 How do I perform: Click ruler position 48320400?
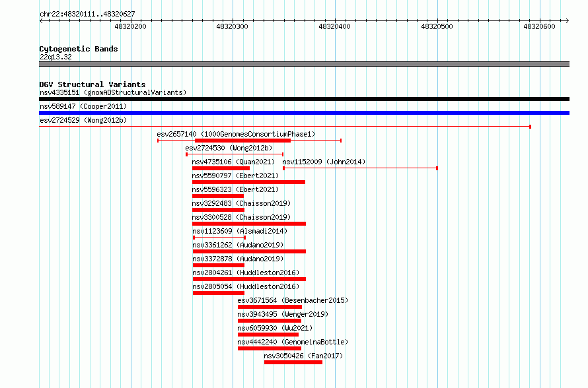334,26
